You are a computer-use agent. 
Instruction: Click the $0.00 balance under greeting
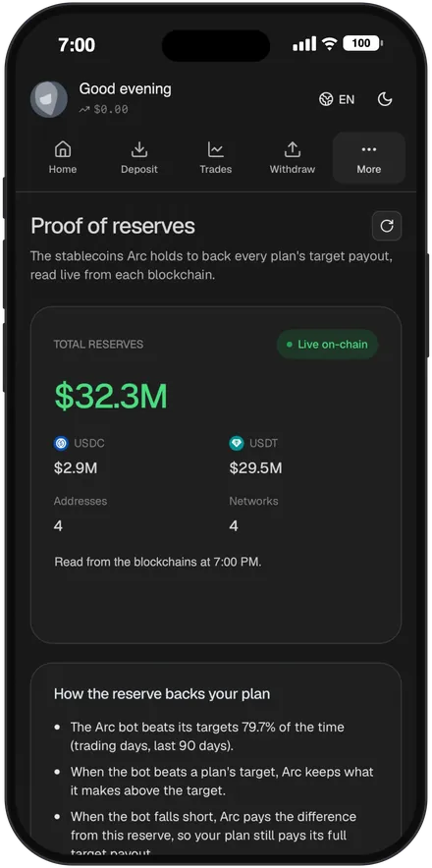pyautogui.click(x=104, y=110)
